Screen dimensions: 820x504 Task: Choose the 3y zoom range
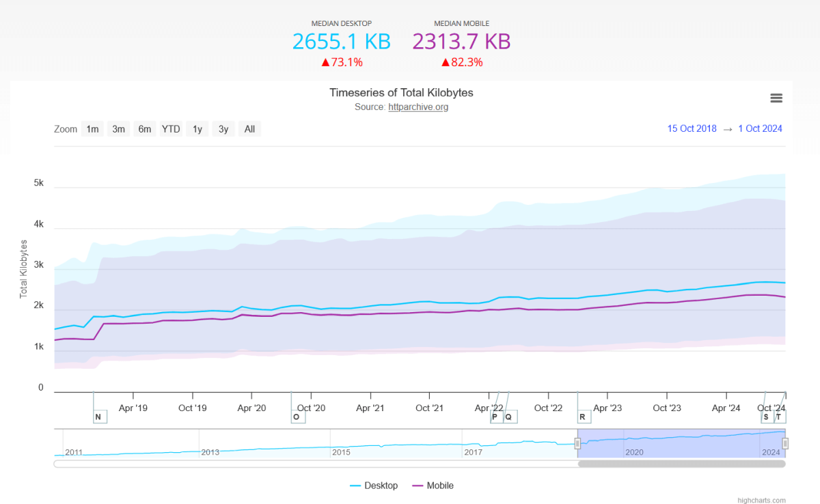(223, 129)
